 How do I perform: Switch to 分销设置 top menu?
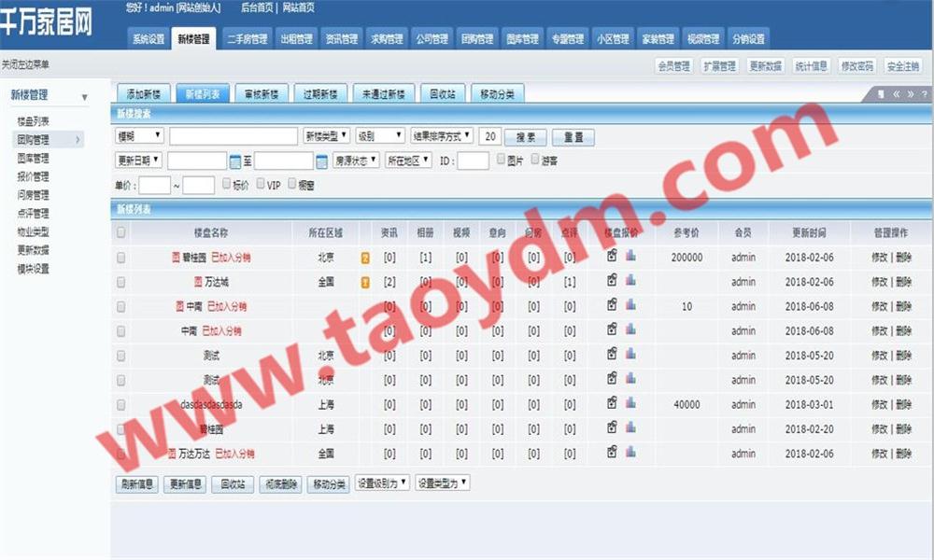pyautogui.click(x=749, y=38)
